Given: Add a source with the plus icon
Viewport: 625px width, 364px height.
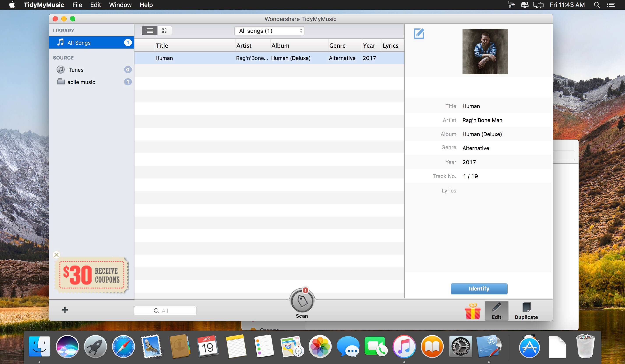Looking at the screenshot, I should click(65, 310).
